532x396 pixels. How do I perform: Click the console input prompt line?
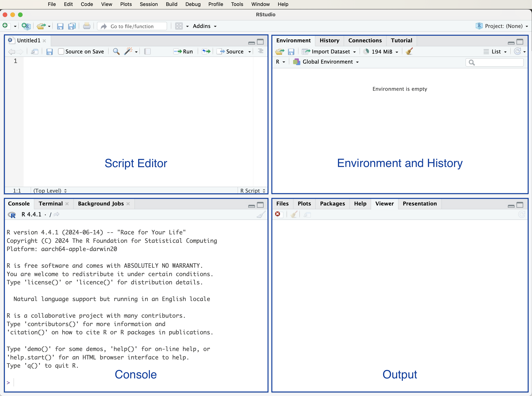click(136, 382)
